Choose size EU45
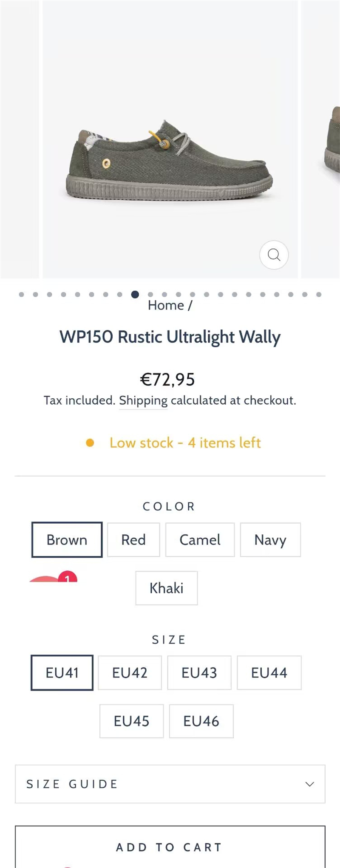The width and height of the screenshot is (340, 868). (x=131, y=721)
